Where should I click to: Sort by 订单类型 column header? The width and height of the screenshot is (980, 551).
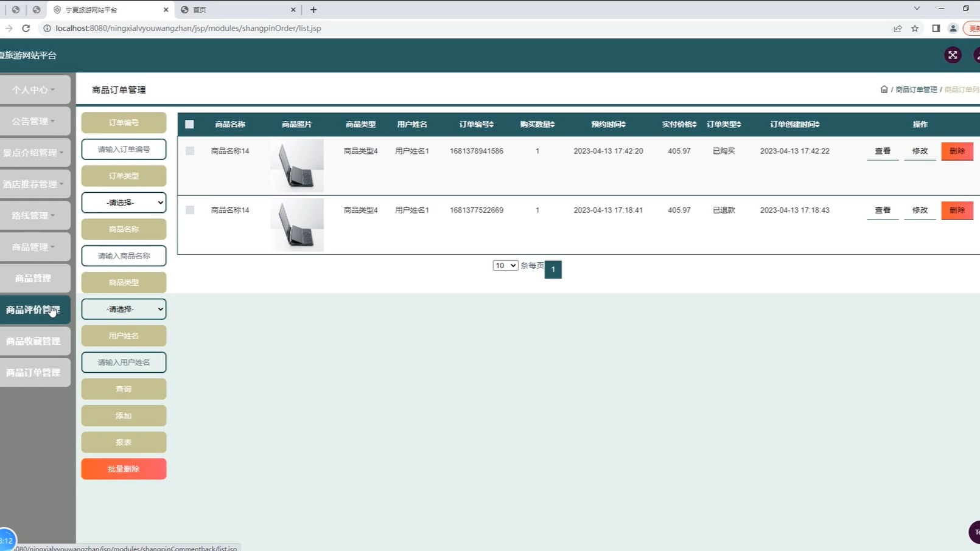click(724, 124)
